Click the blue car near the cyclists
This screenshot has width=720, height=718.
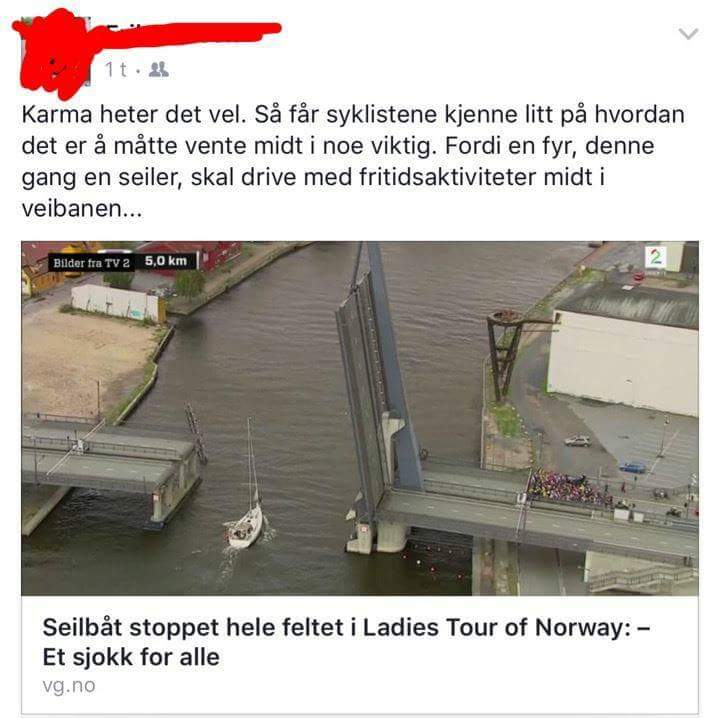click(x=632, y=467)
